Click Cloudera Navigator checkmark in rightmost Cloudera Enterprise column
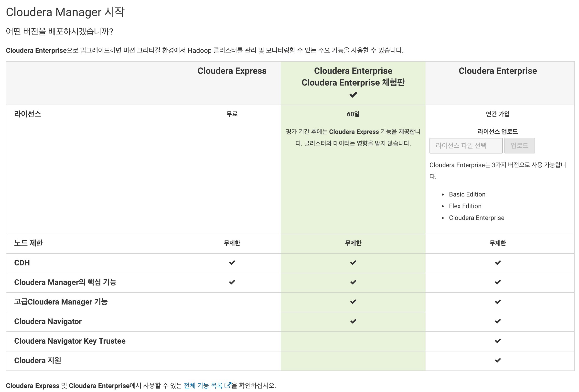This screenshot has height=392, width=579. click(498, 321)
